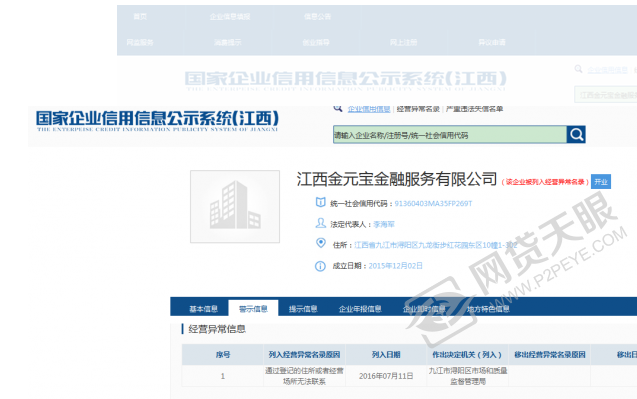Click the small magnifier beside 企业信用信息

tap(338, 108)
